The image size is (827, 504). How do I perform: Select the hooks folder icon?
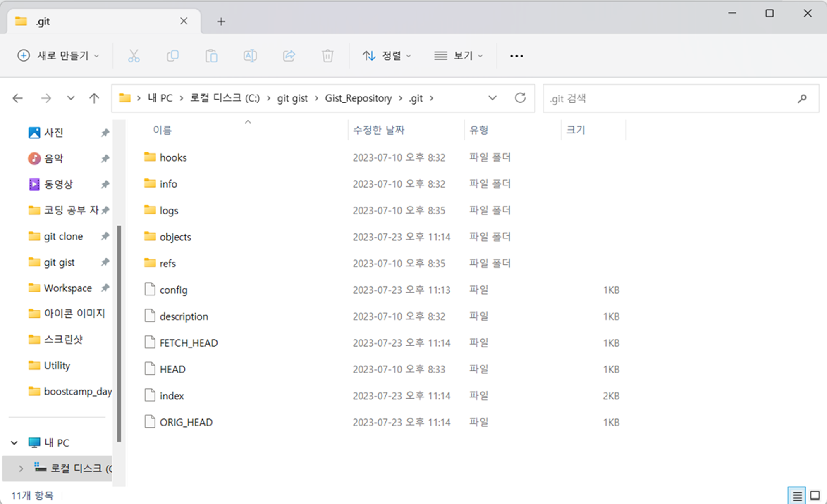(150, 157)
